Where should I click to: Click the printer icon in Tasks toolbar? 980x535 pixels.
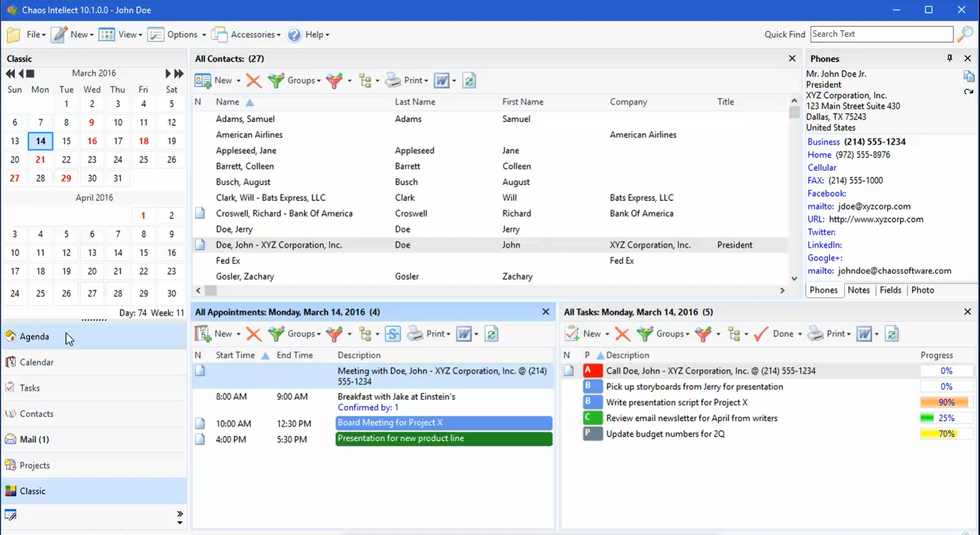tap(816, 334)
